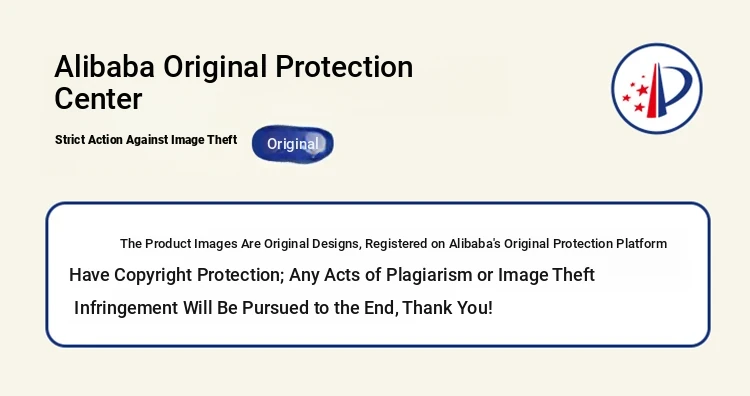Click the Product Images Are Original Designs line
Viewport: 750px width, 396px height.
(x=393, y=243)
